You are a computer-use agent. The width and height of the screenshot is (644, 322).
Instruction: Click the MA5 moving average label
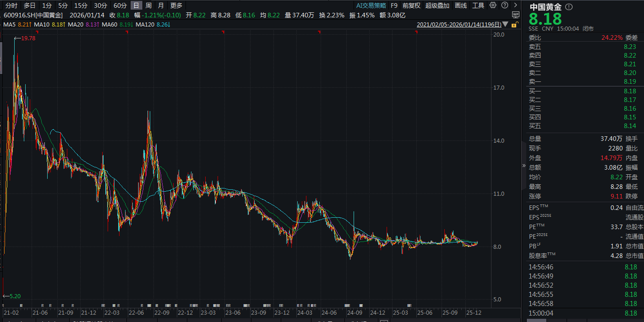pyautogui.click(x=10, y=24)
